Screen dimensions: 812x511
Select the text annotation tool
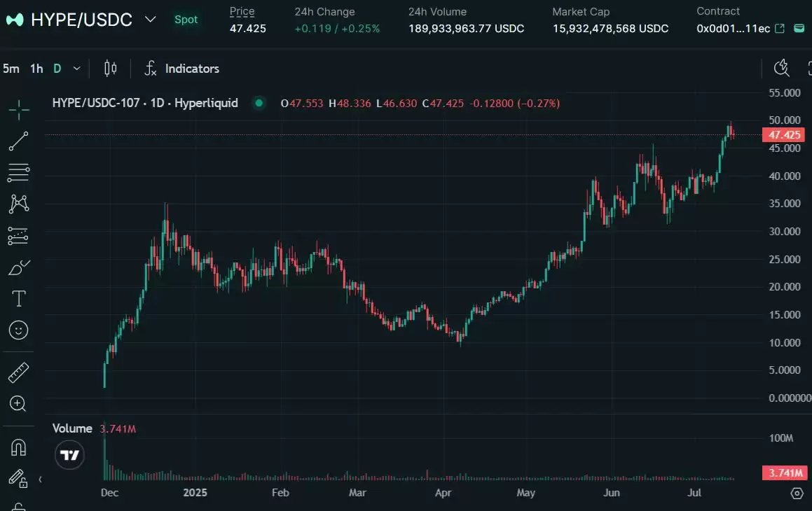pyautogui.click(x=19, y=298)
